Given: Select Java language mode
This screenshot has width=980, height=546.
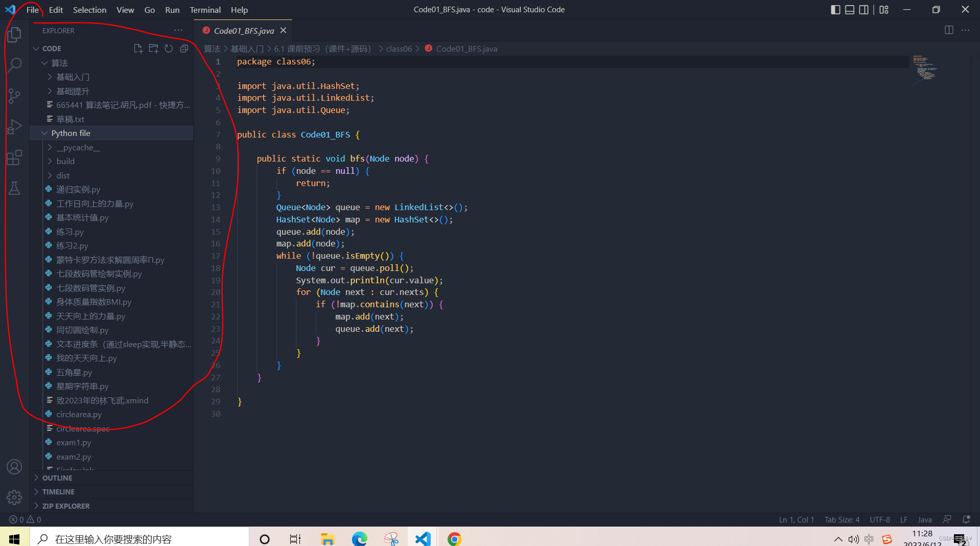Looking at the screenshot, I should coord(924,519).
